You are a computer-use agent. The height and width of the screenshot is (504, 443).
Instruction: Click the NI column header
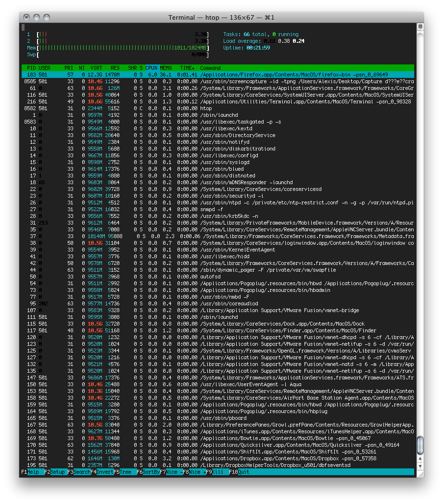click(82, 68)
